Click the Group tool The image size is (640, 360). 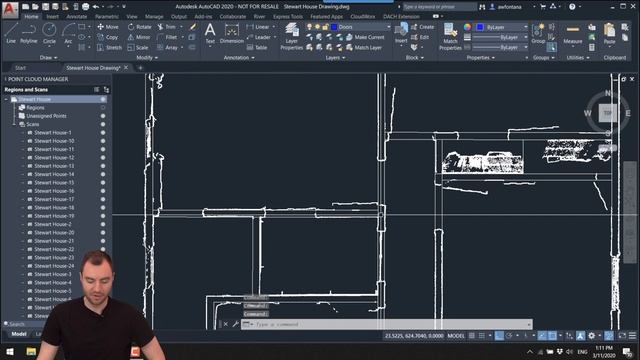tap(538, 33)
